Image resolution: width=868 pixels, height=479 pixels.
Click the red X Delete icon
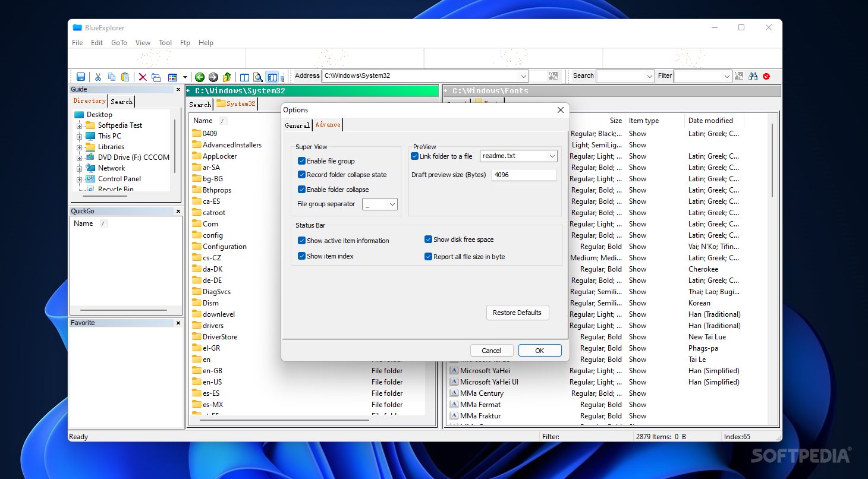click(x=143, y=77)
